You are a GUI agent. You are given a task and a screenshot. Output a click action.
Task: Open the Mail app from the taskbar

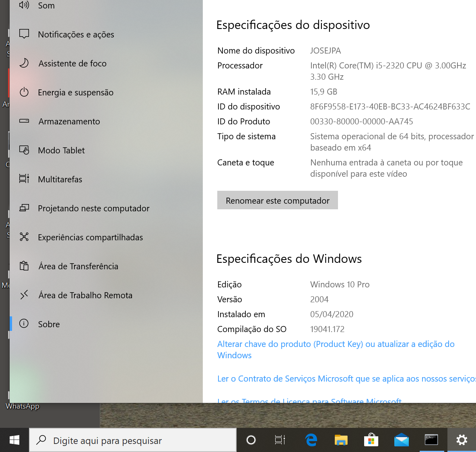pos(401,440)
